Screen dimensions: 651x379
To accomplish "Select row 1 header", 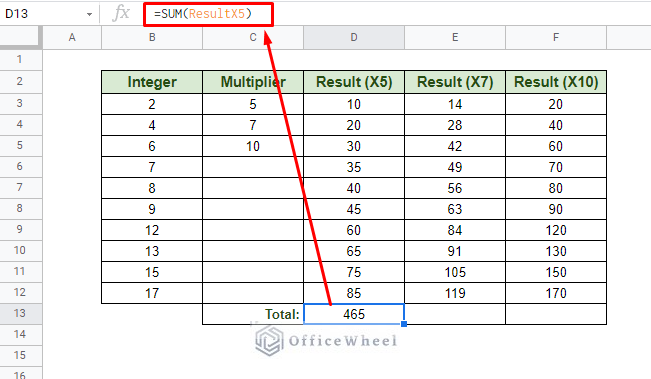I will click(x=21, y=60).
